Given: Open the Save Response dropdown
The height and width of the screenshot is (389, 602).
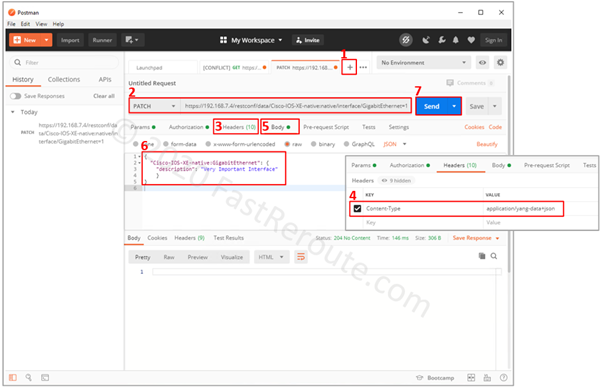Looking at the screenshot, I should (x=476, y=238).
